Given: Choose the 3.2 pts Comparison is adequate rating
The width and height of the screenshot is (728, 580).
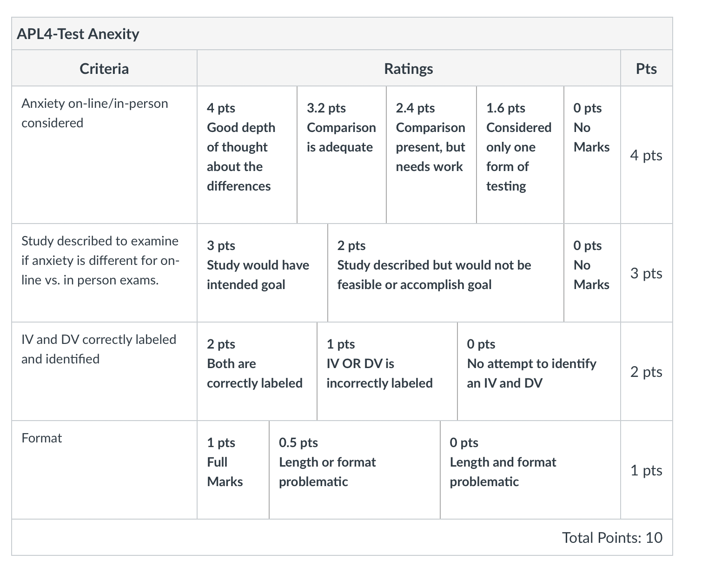Looking at the screenshot, I should (x=342, y=155).
